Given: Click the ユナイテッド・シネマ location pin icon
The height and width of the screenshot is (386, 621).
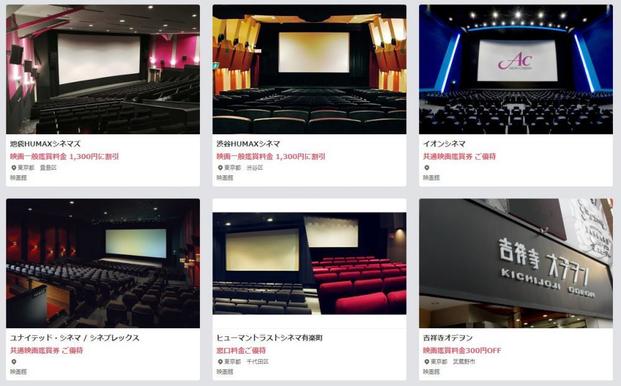Looking at the screenshot, I should click(x=13, y=362).
